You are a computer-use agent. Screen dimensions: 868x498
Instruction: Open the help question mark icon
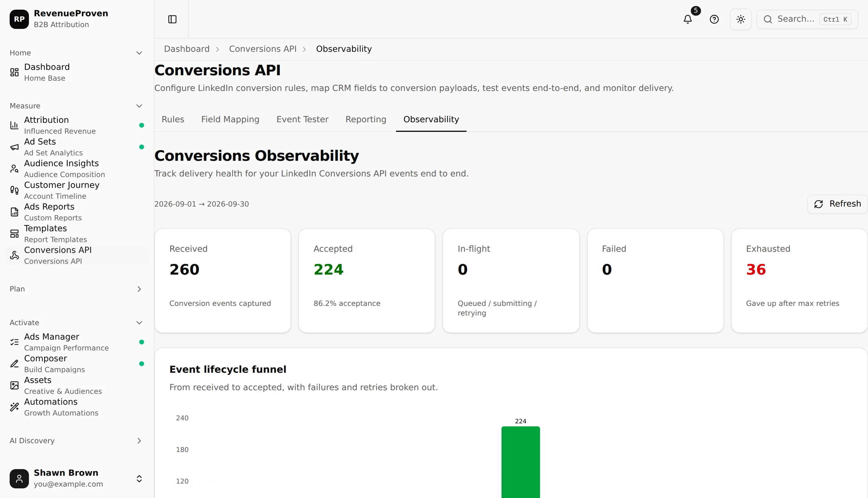(x=714, y=19)
